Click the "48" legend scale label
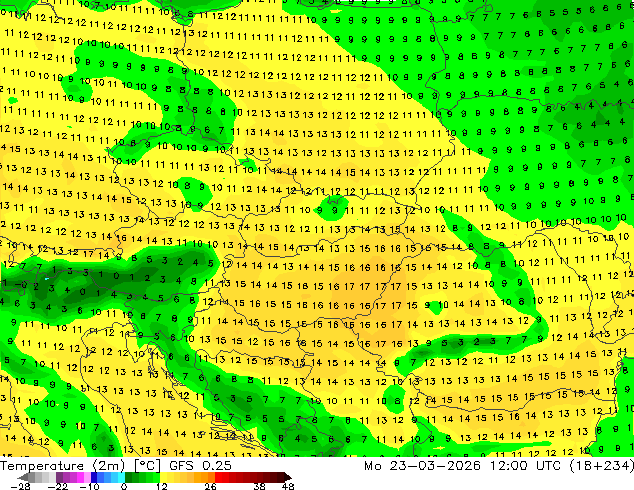Viewport: 634px width, 490px height. click(x=288, y=486)
